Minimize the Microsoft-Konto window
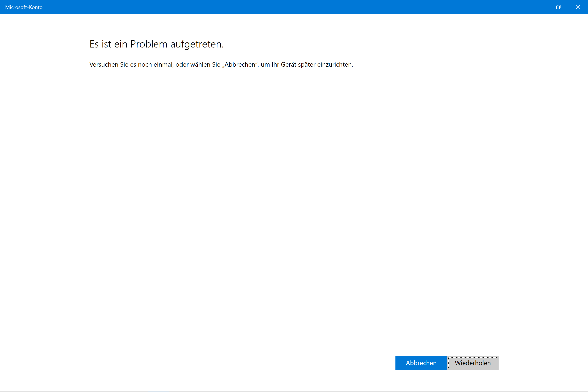588x392 pixels. pos(539,7)
